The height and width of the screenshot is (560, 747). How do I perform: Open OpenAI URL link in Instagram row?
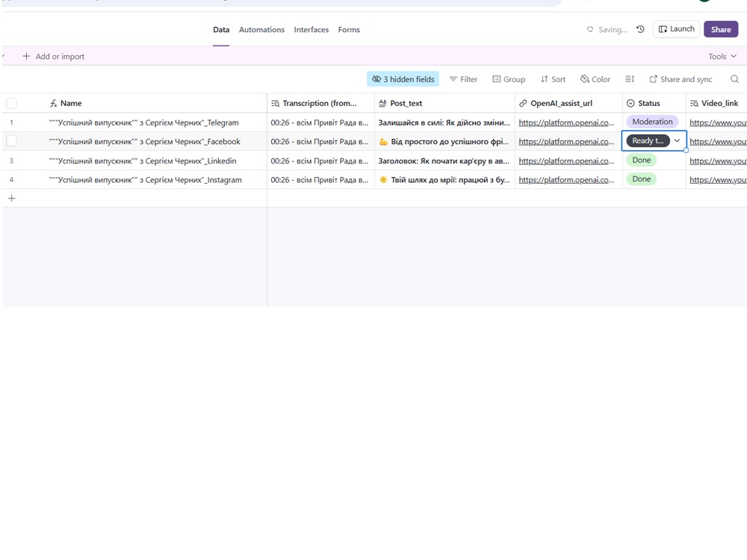[x=566, y=179]
